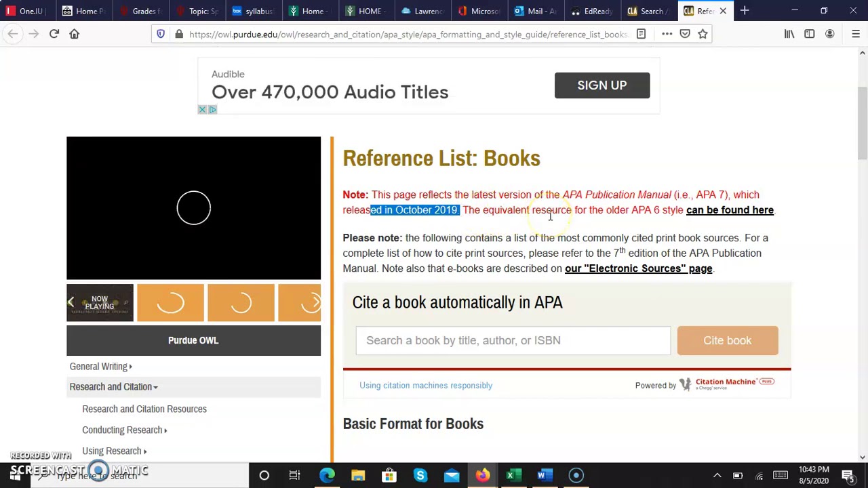Viewport: 868px width, 488px height.
Task: Click the Purdue OWL sidebar header
Action: point(193,340)
